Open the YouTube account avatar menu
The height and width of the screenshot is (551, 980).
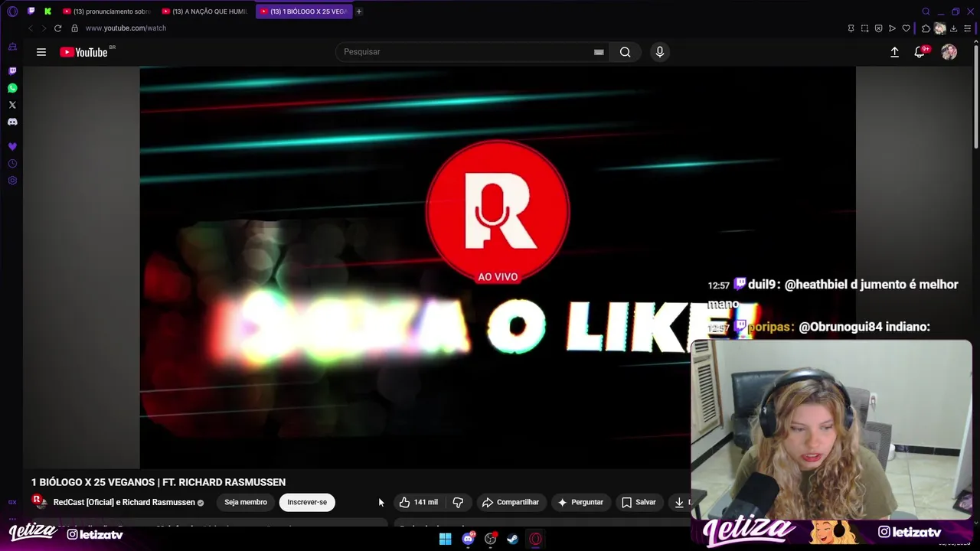(949, 52)
